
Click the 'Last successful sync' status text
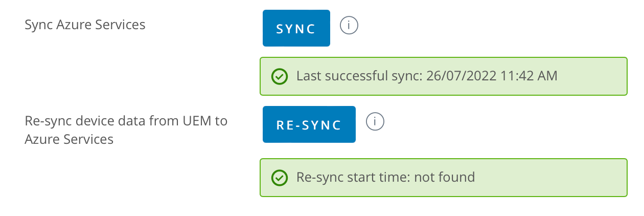tap(358, 76)
